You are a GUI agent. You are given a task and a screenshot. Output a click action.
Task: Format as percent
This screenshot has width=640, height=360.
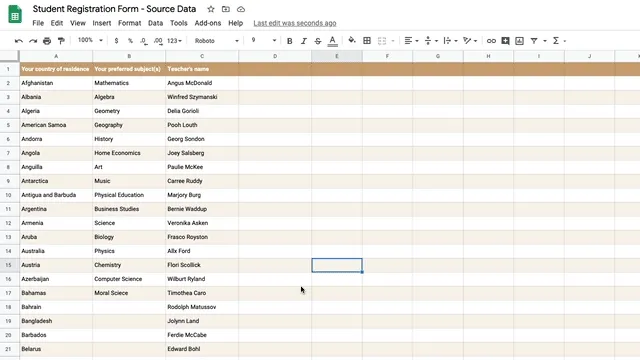[130, 41]
